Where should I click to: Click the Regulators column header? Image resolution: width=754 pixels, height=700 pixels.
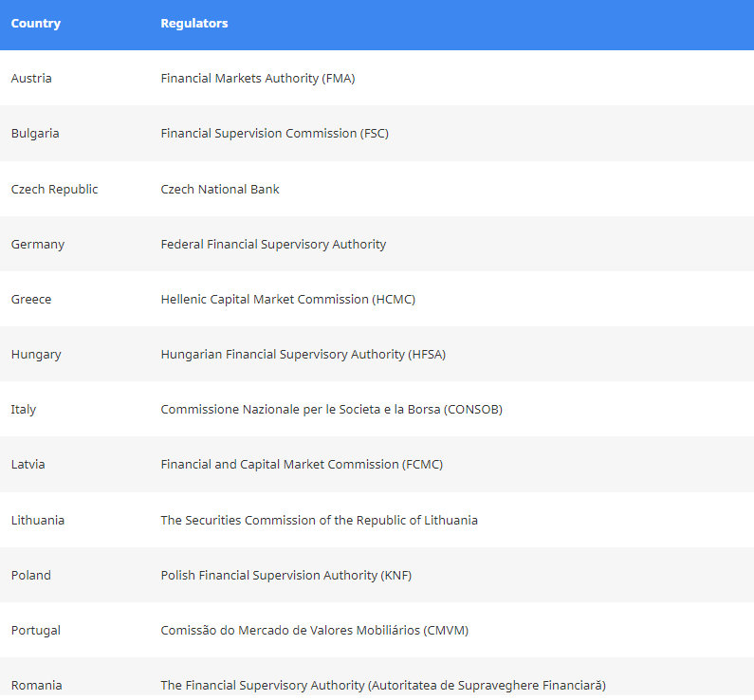(194, 24)
